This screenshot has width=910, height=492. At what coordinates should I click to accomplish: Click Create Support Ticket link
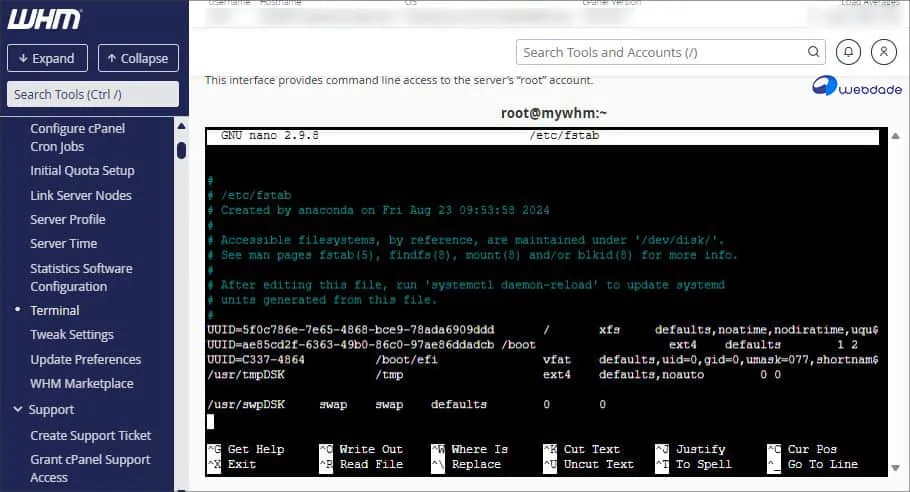tap(90, 435)
